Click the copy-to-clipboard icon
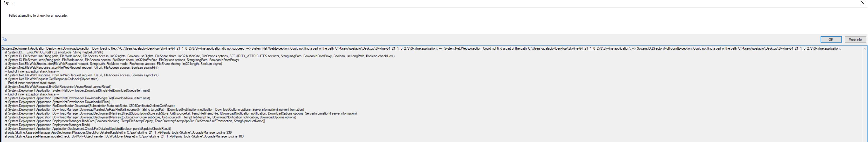The image size is (868, 142). 4,39
